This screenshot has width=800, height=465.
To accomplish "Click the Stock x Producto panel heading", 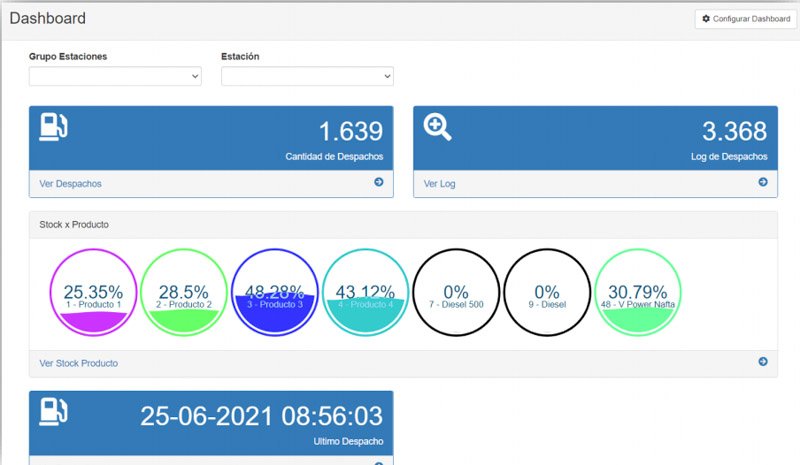I will tap(74, 225).
